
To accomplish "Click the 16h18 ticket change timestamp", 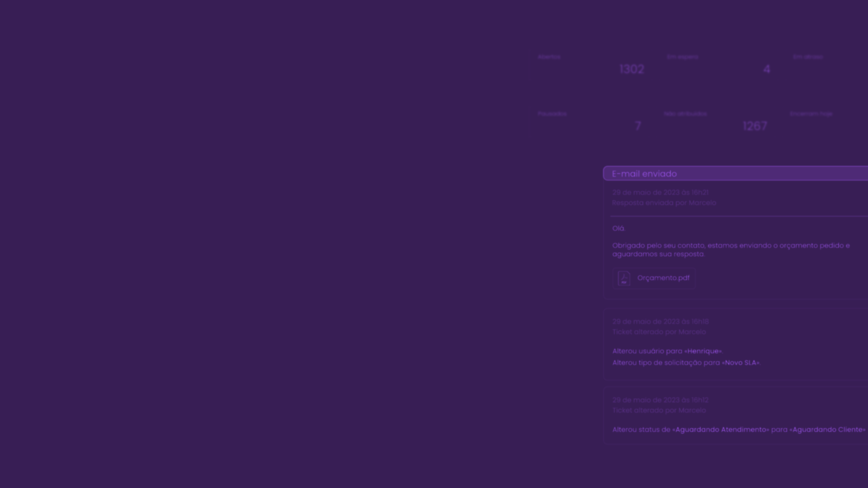I will click(x=700, y=322).
